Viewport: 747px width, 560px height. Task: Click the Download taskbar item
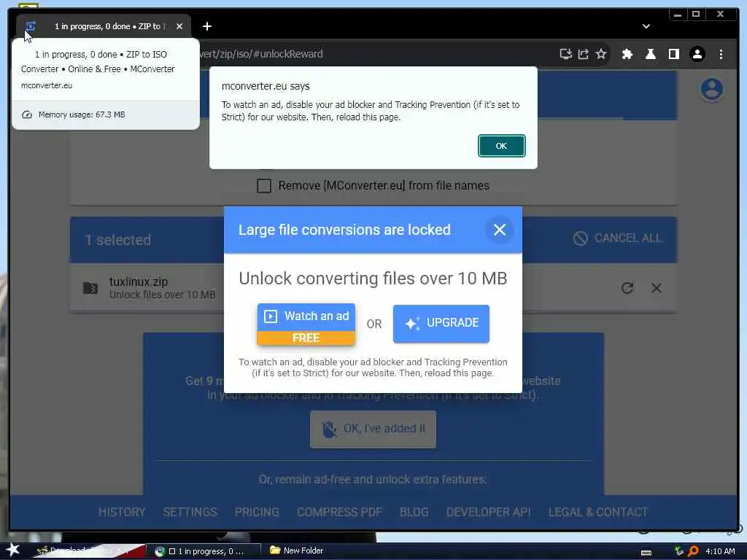tap(90, 551)
